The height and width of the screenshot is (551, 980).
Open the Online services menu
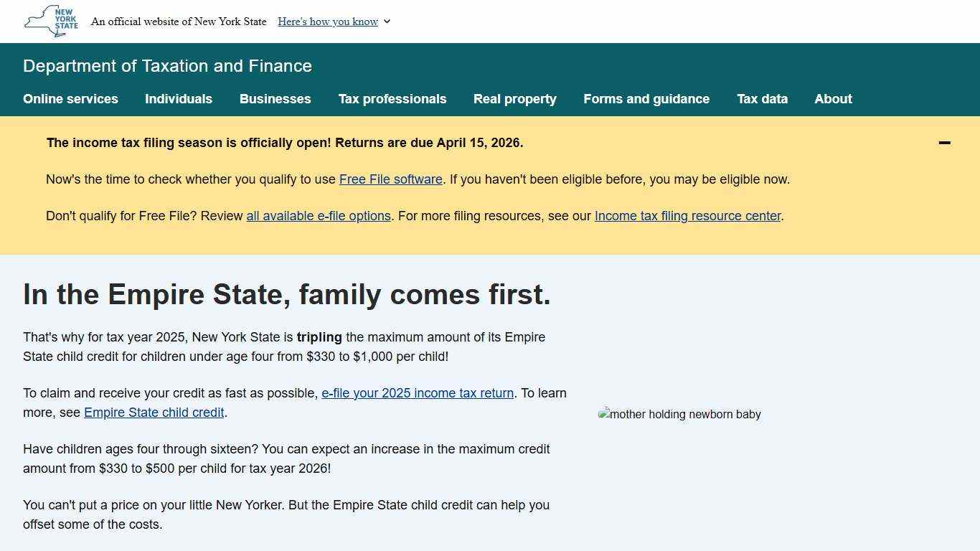point(70,99)
